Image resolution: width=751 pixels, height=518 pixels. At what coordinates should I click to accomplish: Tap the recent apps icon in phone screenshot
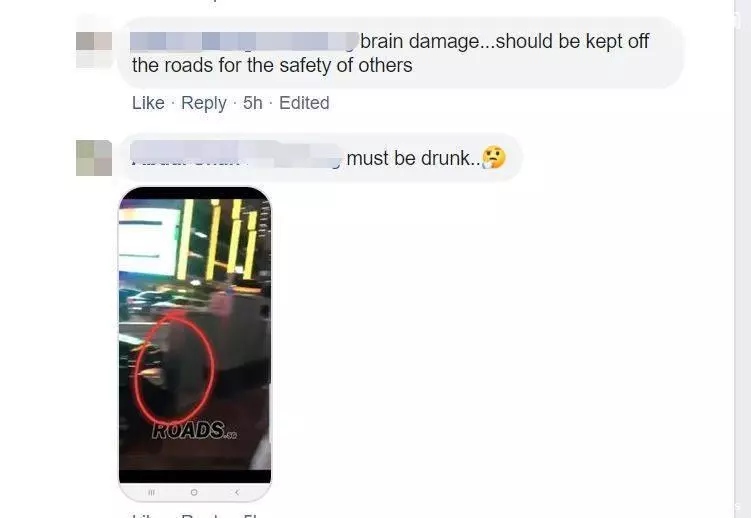click(151, 492)
